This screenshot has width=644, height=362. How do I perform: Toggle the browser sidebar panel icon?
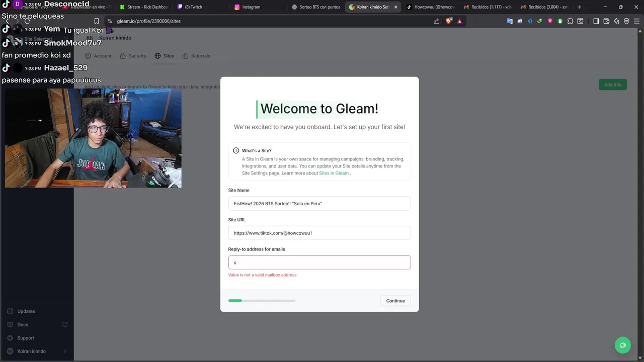[x=596, y=21]
